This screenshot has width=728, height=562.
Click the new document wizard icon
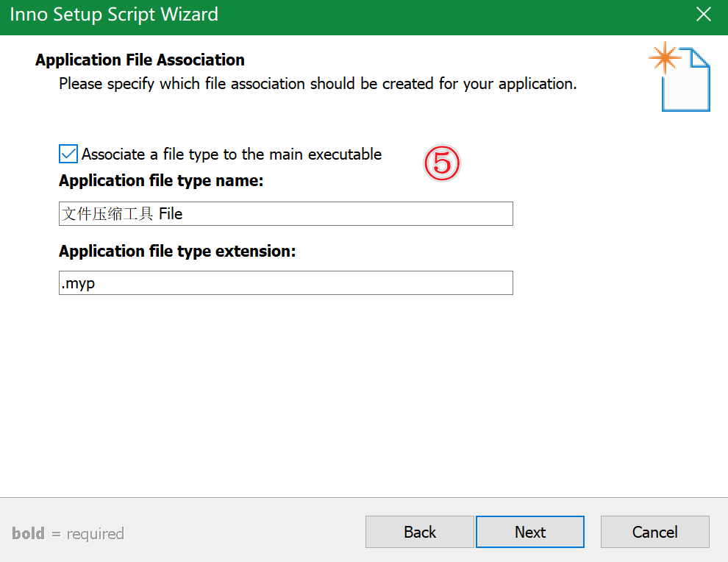[679, 77]
